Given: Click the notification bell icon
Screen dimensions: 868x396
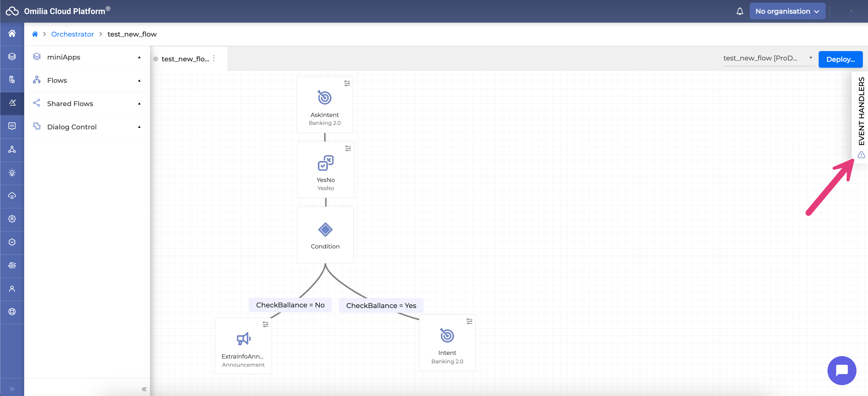Looking at the screenshot, I should click(740, 11).
